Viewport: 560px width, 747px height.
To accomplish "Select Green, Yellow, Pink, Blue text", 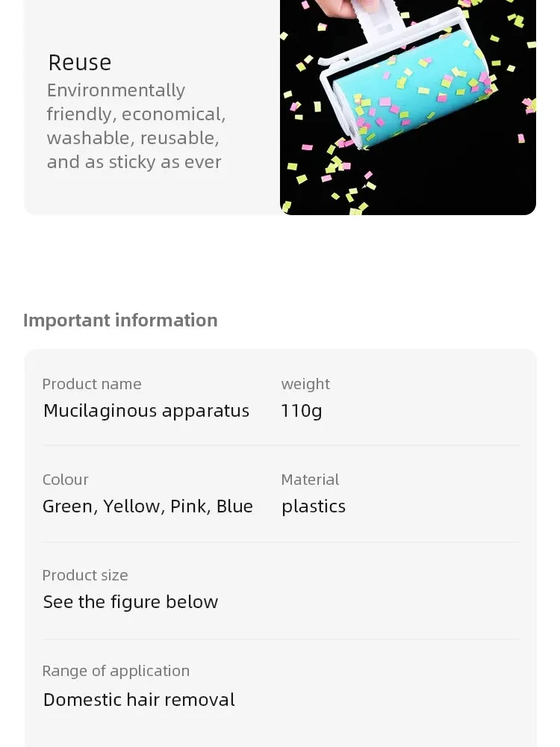I will [x=148, y=506].
